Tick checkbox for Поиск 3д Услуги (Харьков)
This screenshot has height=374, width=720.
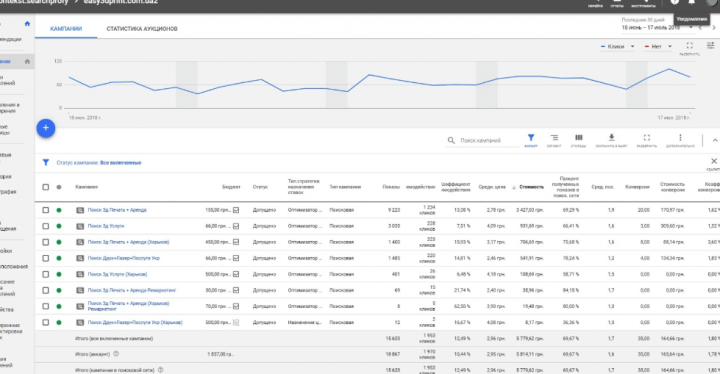click(x=45, y=274)
